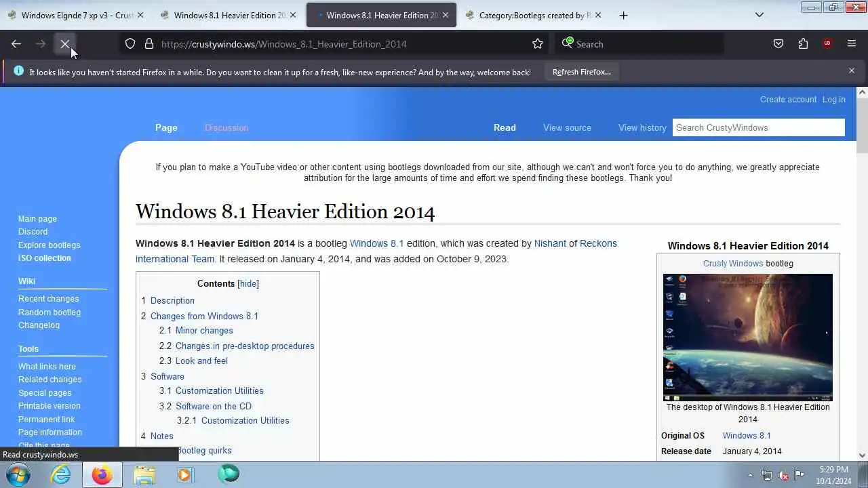
Task: Jump to Description in contents
Action: 172,301
